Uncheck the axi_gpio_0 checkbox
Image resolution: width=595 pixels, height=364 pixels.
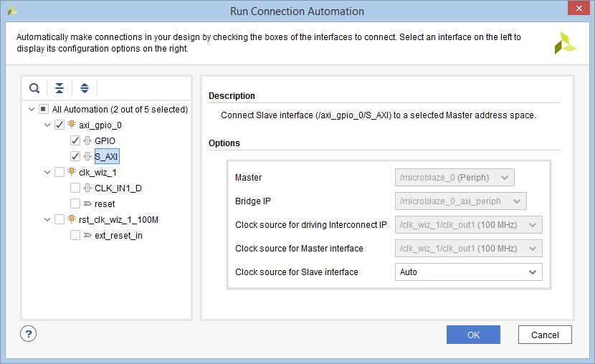pyautogui.click(x=59, y=125)
